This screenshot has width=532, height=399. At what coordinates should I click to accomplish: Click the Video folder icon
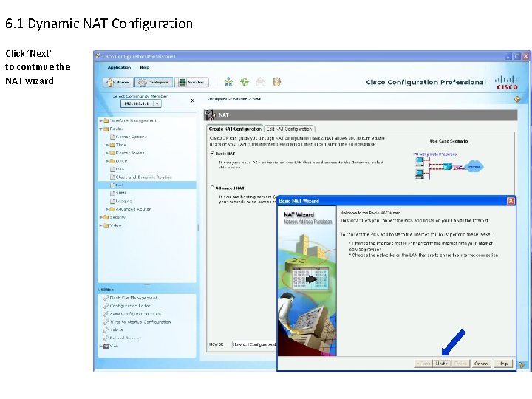click(x=106, y=225)
